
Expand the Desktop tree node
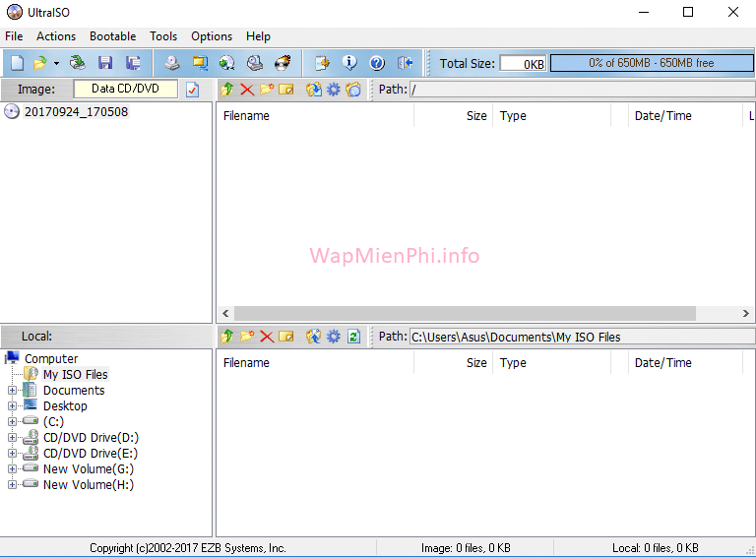point(13,406)
